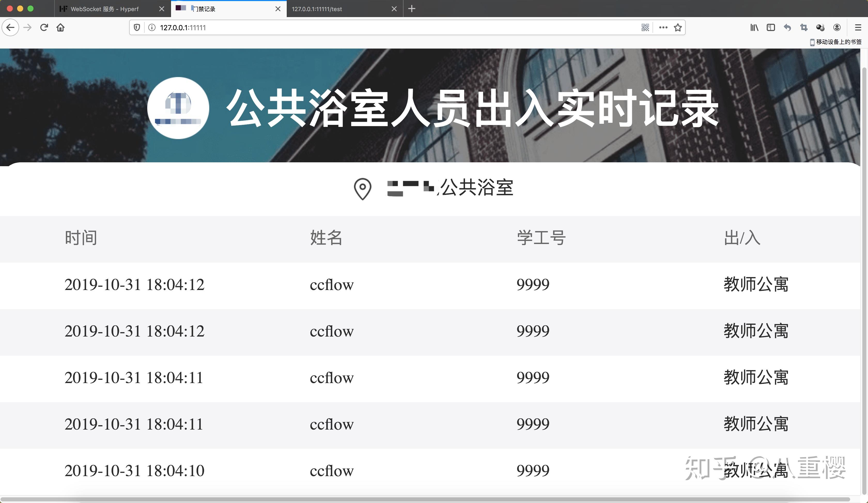Click the forward navigation arrow
The width and height of the screenshot is (868, 503).
[x=27, y=28]
